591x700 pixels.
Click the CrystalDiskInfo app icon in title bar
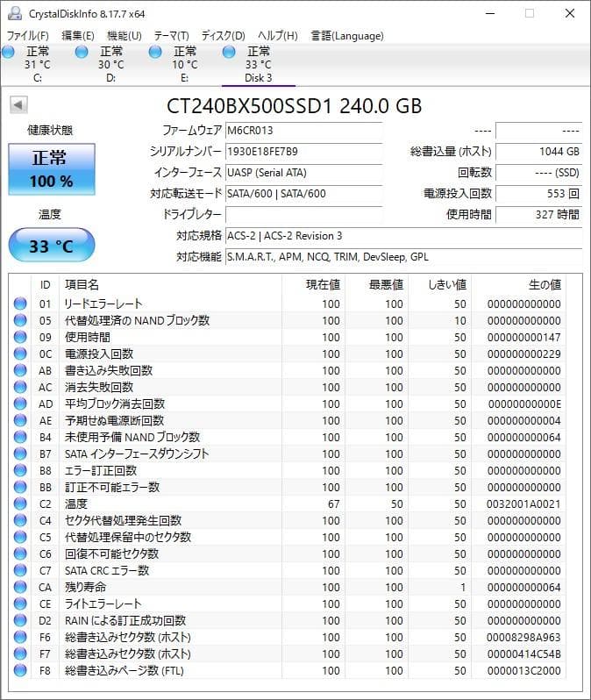(14, 13)
